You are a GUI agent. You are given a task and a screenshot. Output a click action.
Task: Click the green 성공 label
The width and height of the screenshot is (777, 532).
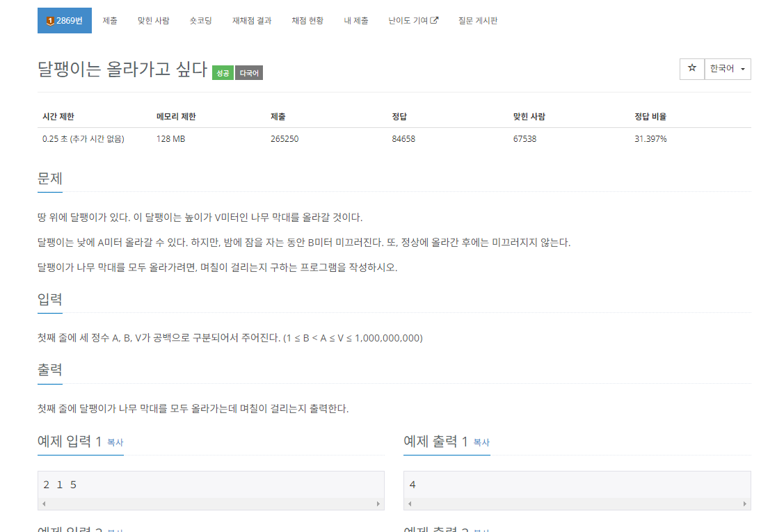223,73
